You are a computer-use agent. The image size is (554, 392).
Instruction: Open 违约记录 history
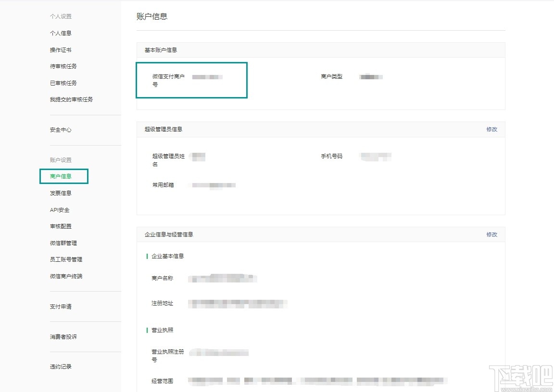[x=60, y=366]
